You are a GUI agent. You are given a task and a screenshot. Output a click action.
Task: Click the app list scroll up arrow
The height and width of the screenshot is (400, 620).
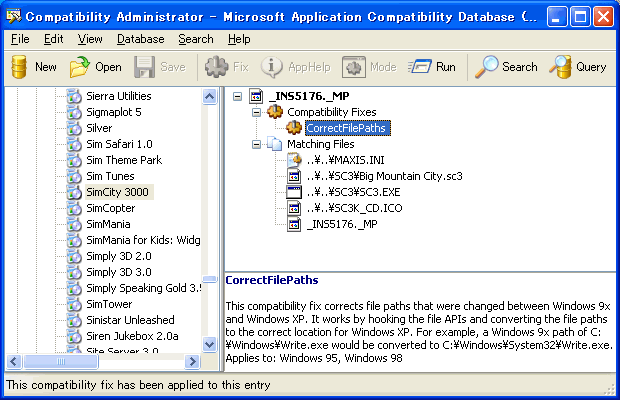tap(210, 96)
